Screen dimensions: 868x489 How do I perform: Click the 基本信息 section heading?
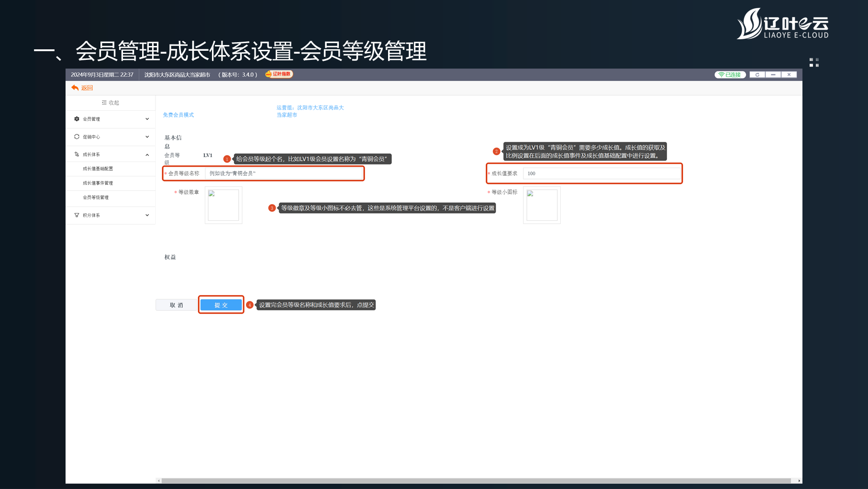pos(173,142)
